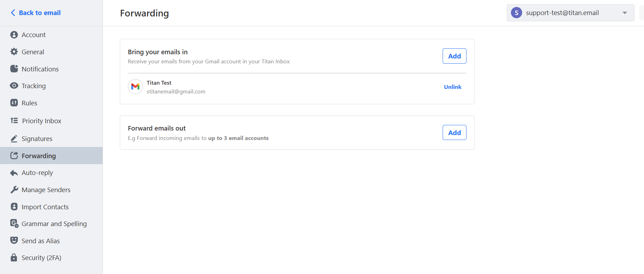This screenshot has width=644, height=274.
Task: Click the Grammar and Spelling icon
Action: (14, 224)
